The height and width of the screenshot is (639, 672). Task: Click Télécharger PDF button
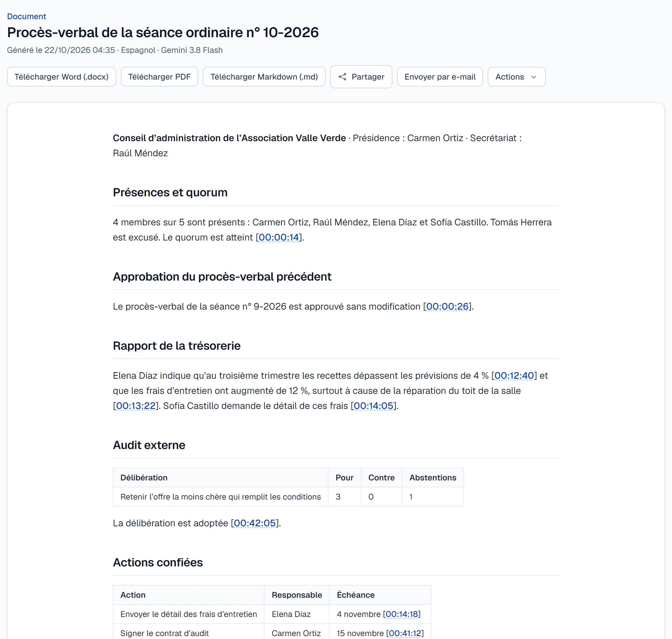click(x=160, y=77)
